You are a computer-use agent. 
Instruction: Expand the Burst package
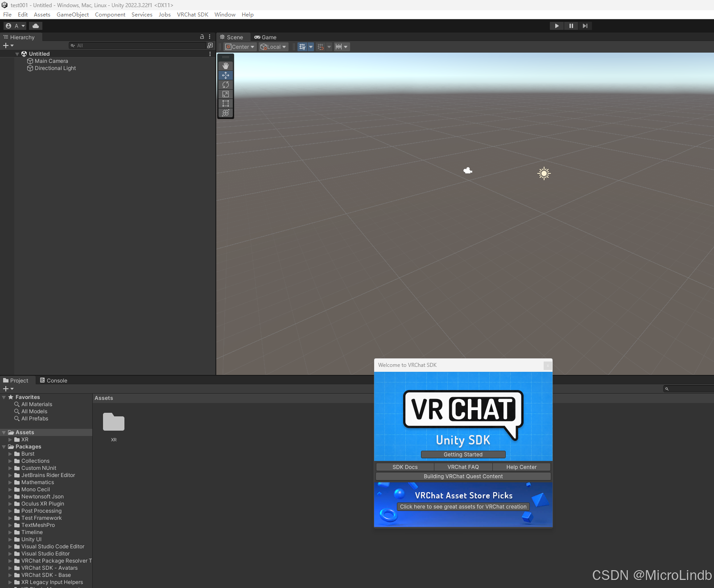pos(10,454)
